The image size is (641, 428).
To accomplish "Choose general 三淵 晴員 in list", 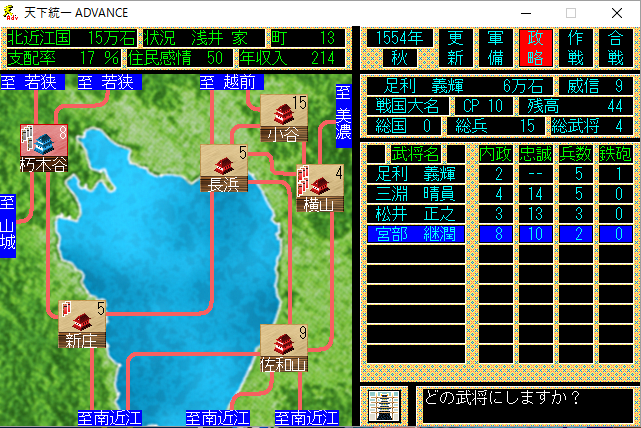I will (416, 194).
